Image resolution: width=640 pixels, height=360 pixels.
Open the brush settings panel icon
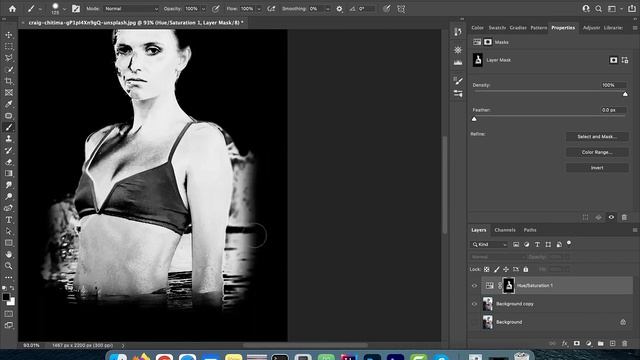76,9
